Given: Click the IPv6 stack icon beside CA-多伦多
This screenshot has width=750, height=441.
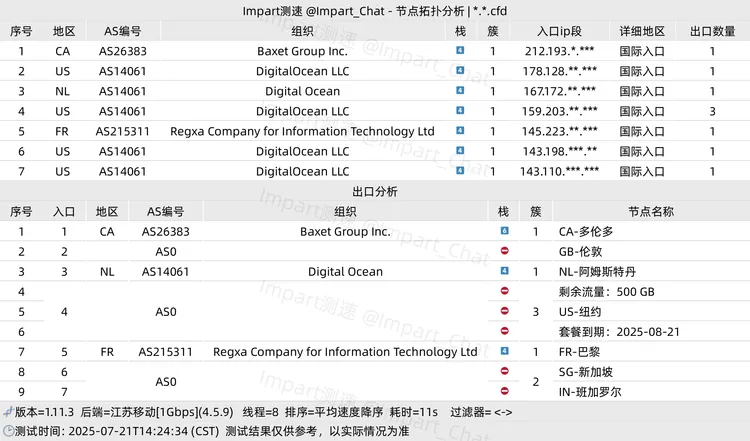Looking at the screenshot, I should point(505,231).
